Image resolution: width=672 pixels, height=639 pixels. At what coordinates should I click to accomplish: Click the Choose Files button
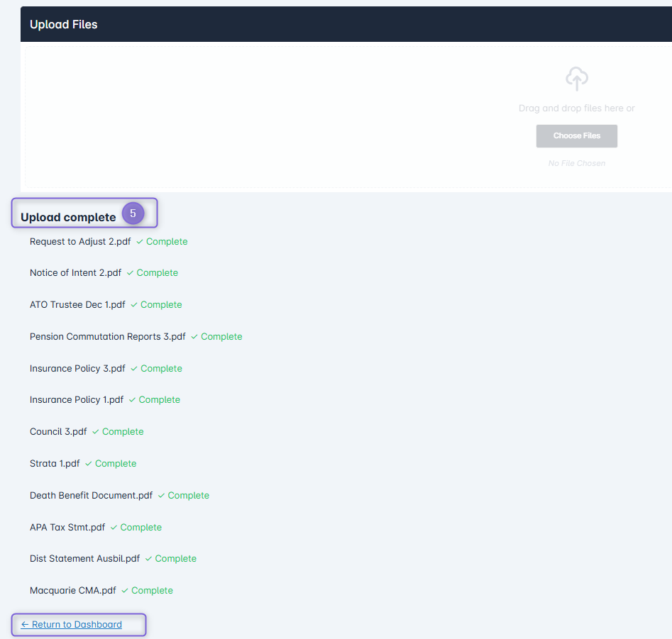576,135
